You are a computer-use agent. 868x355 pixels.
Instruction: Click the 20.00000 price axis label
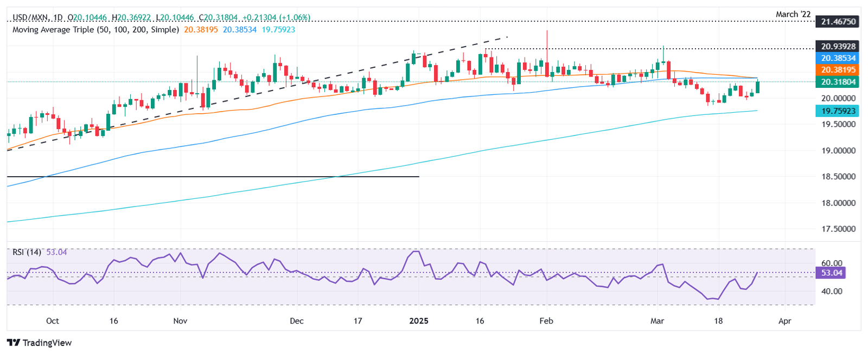838,98
